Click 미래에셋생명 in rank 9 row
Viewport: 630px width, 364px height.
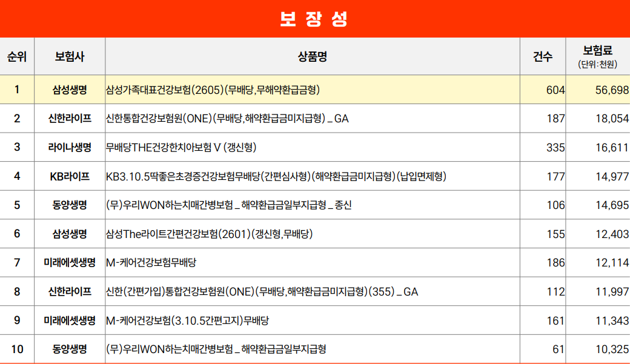pyautogui.click(x=70, y=320)
